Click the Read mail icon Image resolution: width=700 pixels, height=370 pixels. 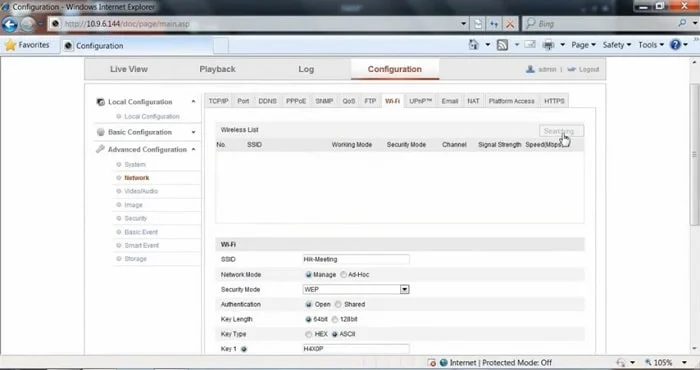(x=530, y=45)
